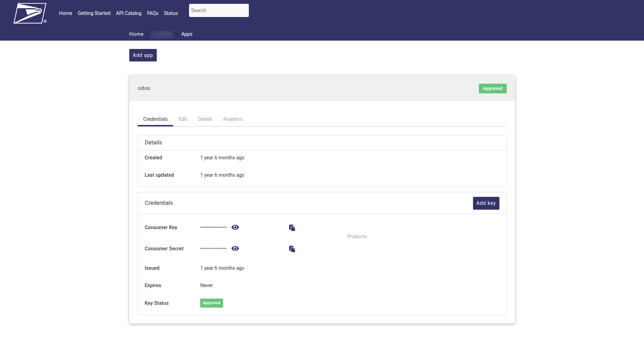This screenshot has width=644, height=343.
Task: Click the Details section heading
Action: pos(153,143)
